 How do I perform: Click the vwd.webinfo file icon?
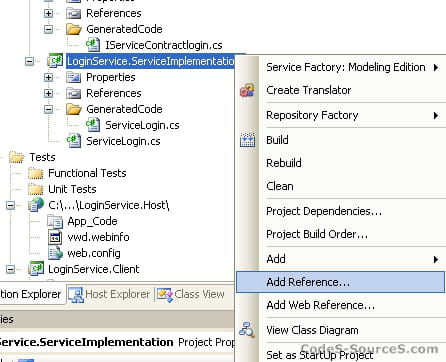[55, 237]
